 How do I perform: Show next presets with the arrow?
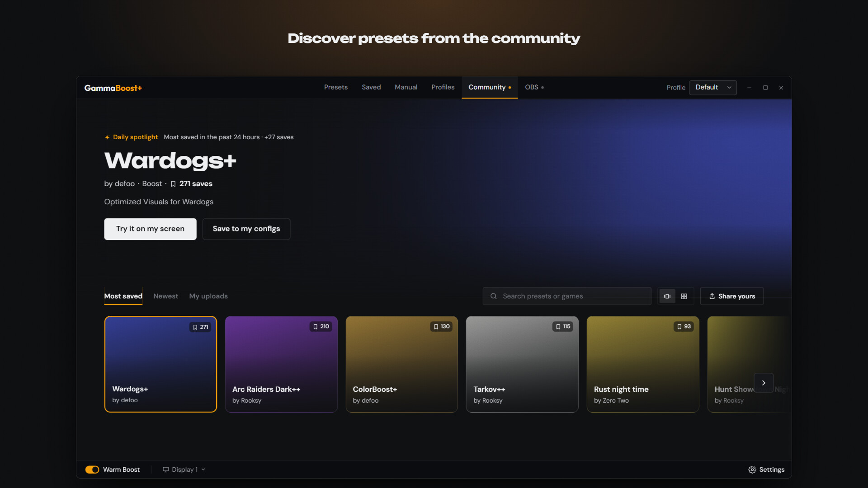764,383
